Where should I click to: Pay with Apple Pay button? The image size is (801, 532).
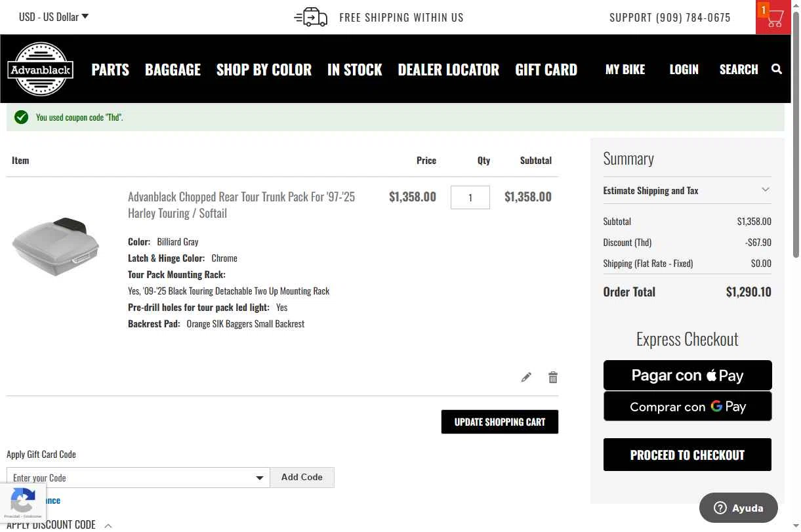point(688,375)
